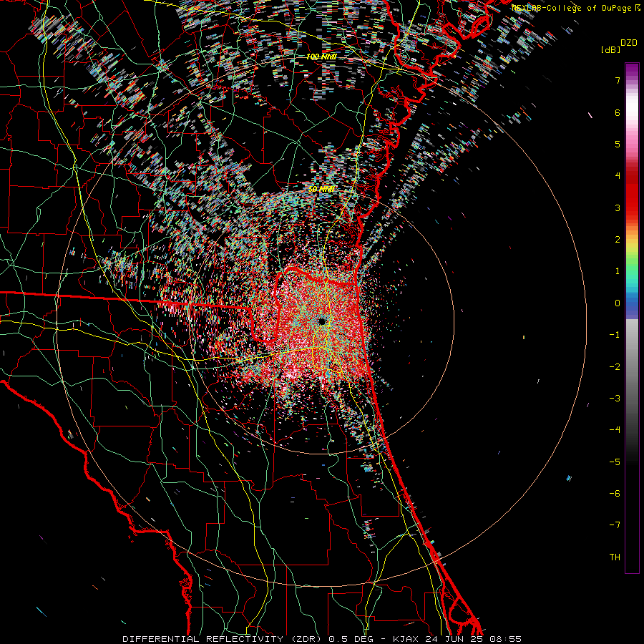The height and width of the screenshot is (644, 644).
Task: Click the legend value -2 on the ZDR scale
Action: (x=615, y=366)
